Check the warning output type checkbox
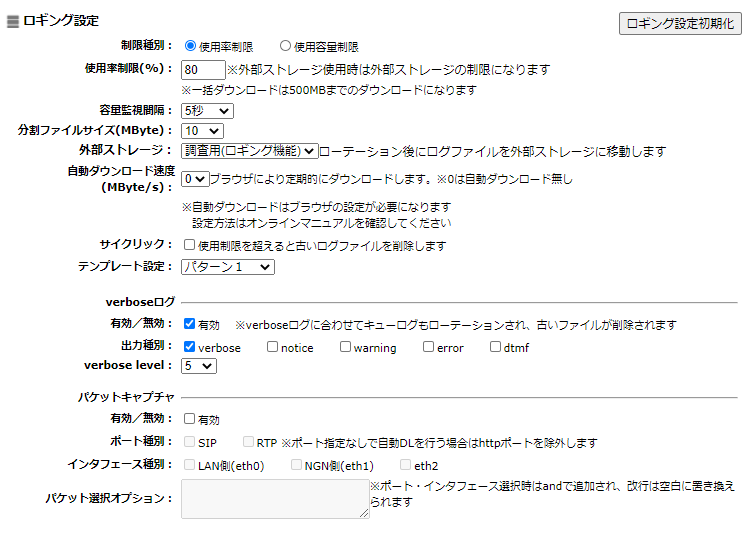Viewport: 750px width, 533px height. [345, 346]
